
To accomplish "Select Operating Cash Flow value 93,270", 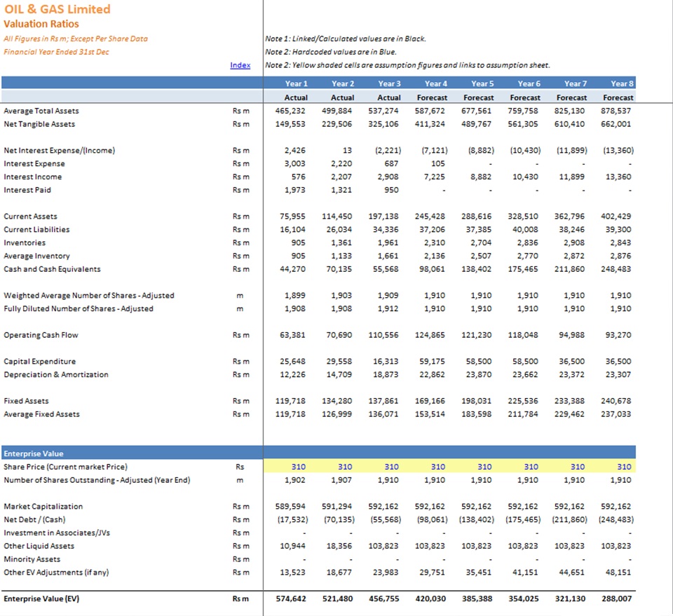I will pyautogui.click(x=618, y=335).
